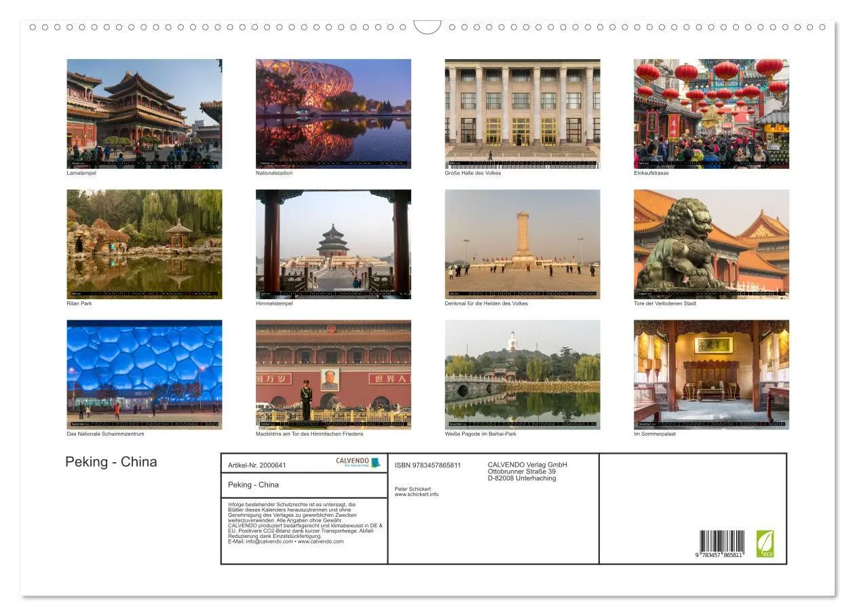Image resolution: width=855 pixels, height=616 pixels.
Task: Click the Ritan Park thumbnail
Action: 143,243
